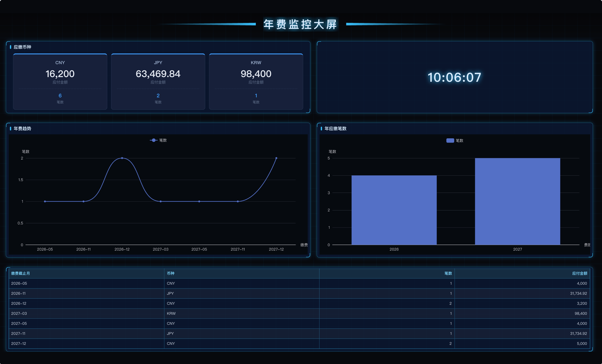Screen dimensions: 602x364
Task: Click the 年费监控大屏 title
Action: click(301, 25)
